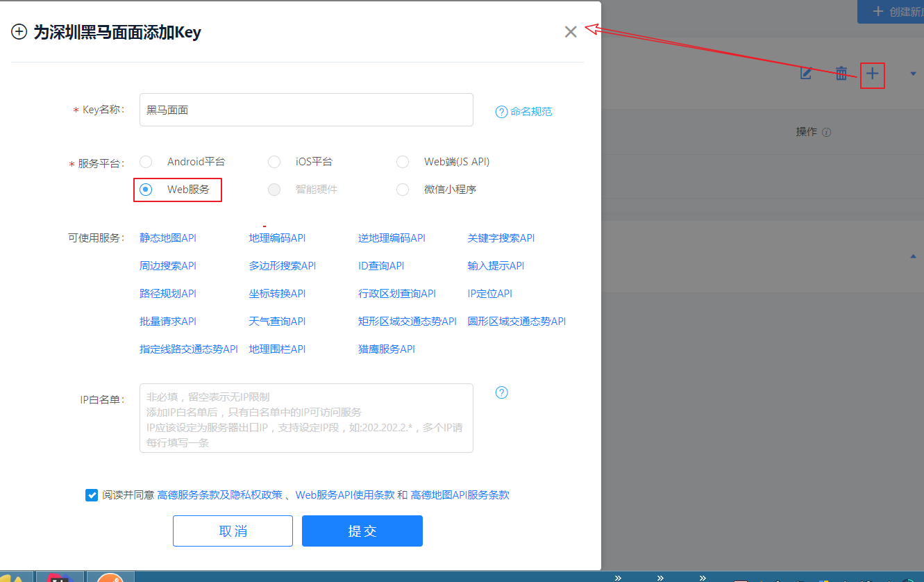Click the plus add-Key icon in background page

873,74
